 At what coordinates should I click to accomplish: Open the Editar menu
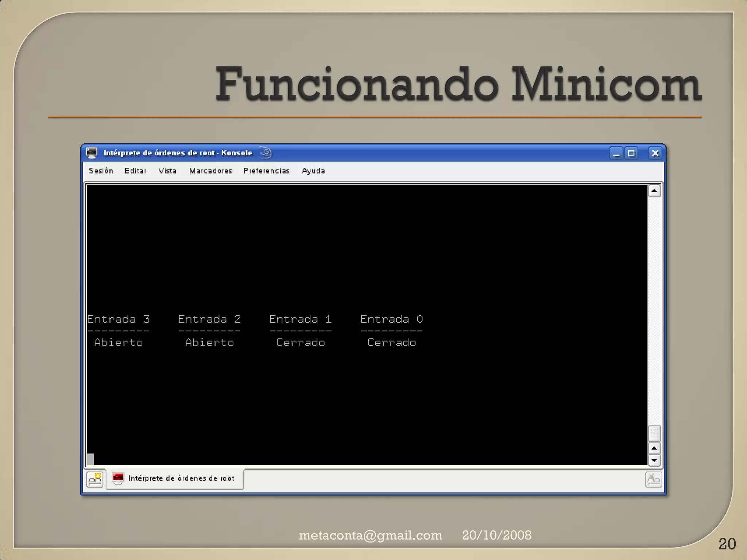tap(135, 171)
